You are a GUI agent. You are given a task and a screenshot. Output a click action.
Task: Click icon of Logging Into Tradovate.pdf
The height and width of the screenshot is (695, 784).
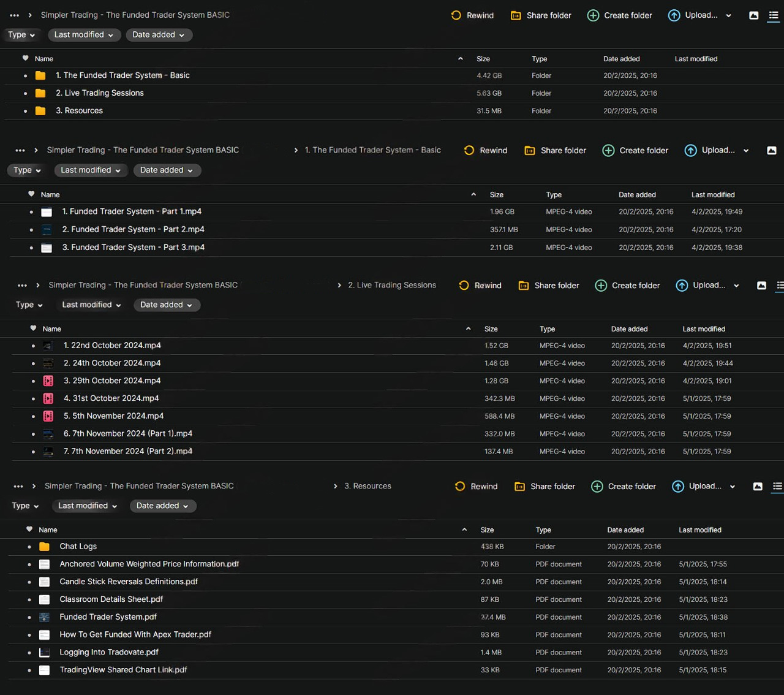[45, 653]
